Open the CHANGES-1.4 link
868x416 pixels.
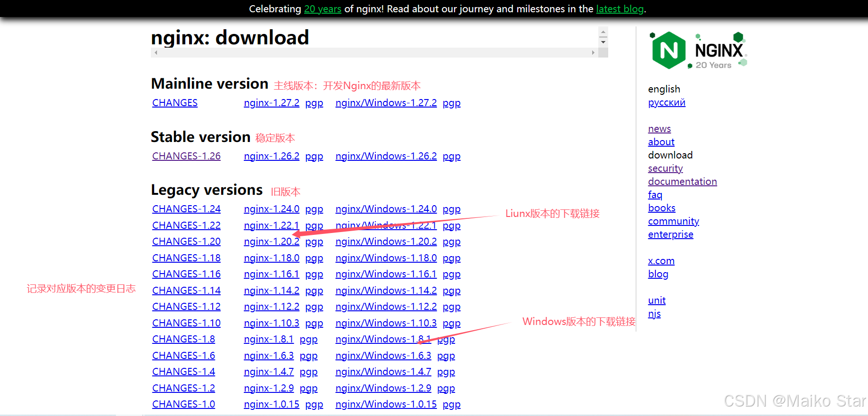point(183,372)
